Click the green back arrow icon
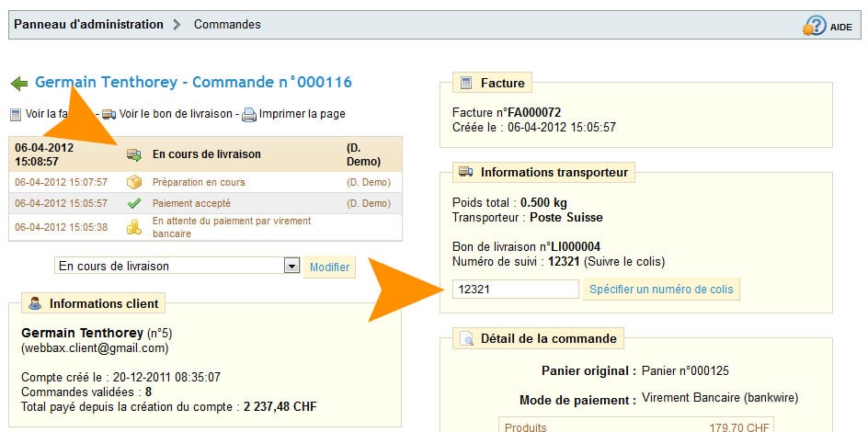This screenshot has height=432, width=868. click(19, 84)
